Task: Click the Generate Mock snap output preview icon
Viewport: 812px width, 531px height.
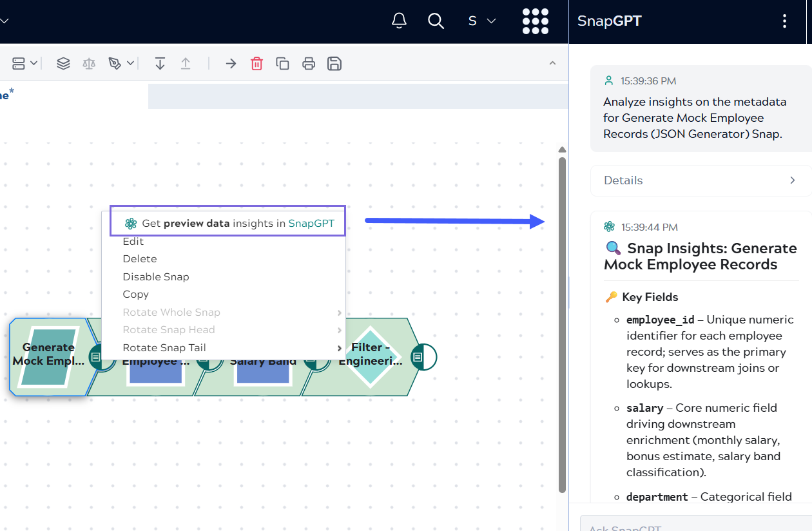Action: (95, 356)
